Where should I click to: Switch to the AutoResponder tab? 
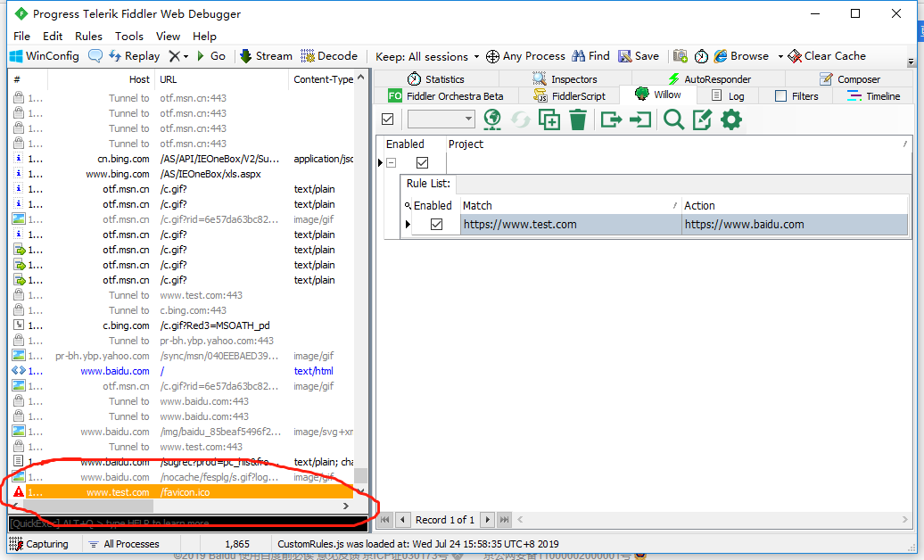(709, 79)
